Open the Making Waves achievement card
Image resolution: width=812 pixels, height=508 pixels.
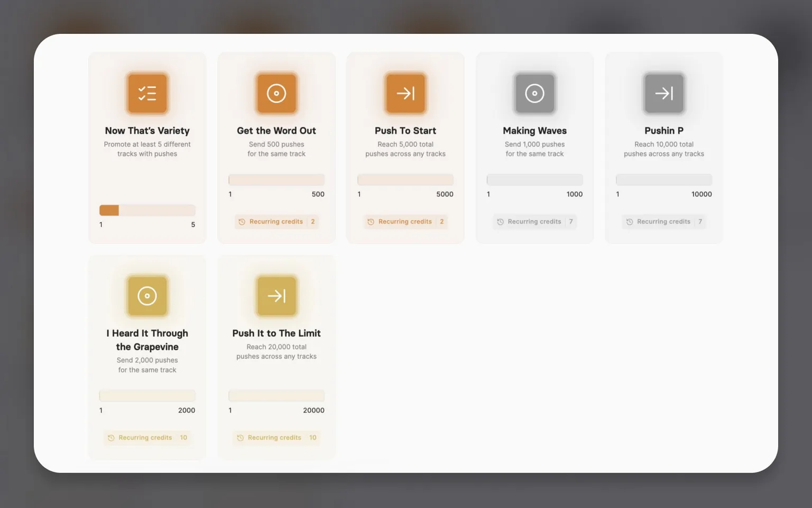pyautogui.click(x=534, y=147)
